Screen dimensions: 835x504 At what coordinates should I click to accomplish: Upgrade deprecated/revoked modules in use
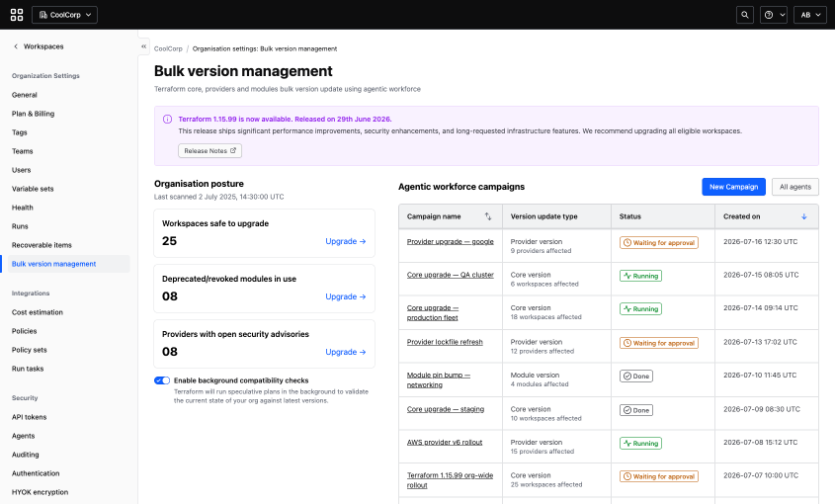346,296
